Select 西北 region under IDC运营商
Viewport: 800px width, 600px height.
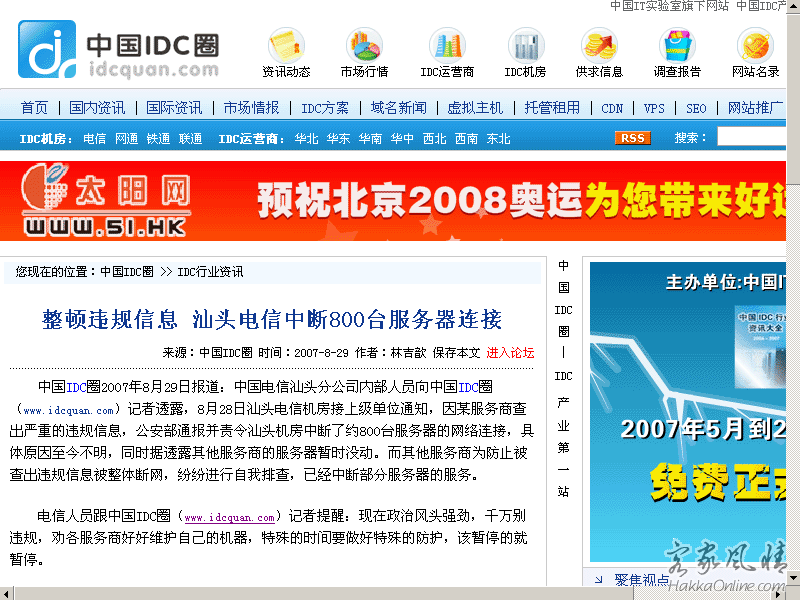tap(434, 139)
